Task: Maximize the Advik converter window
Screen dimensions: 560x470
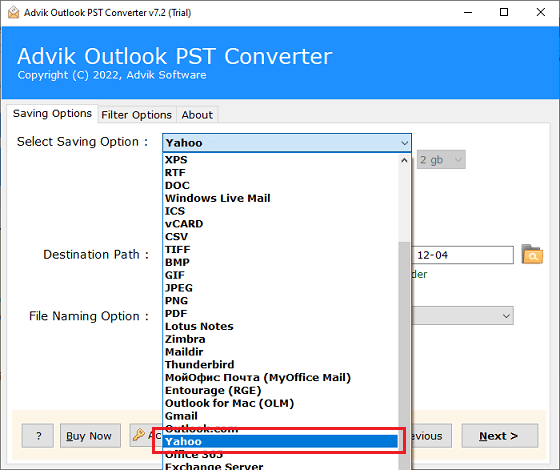Action: click(x=504, y=12)
